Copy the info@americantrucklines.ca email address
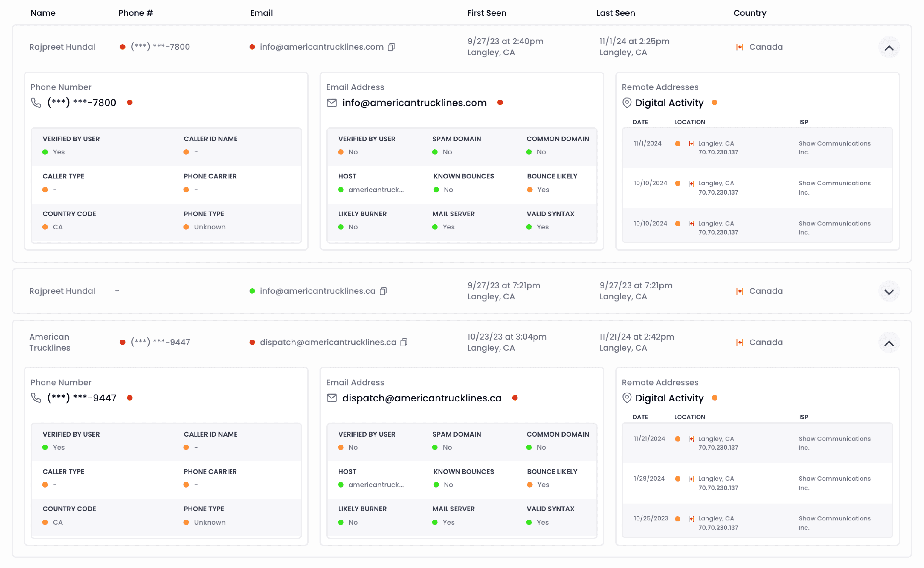Image resolution: width=924 pixels, height=568 pixels. (x=383, y=291)
